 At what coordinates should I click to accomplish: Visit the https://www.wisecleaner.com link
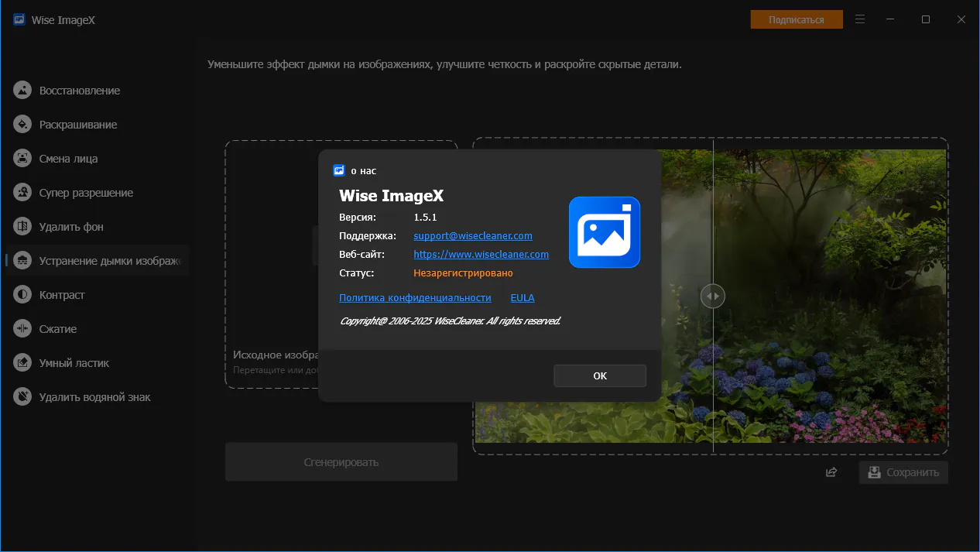481,254
